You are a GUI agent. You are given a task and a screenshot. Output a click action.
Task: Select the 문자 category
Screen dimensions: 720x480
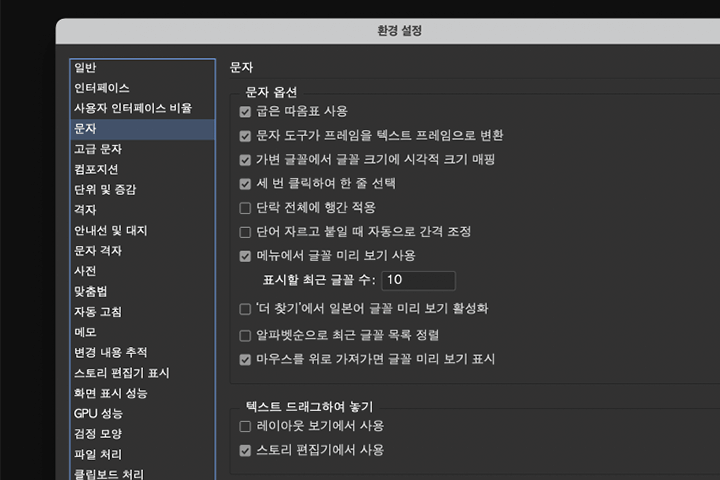tap(142, 129)
